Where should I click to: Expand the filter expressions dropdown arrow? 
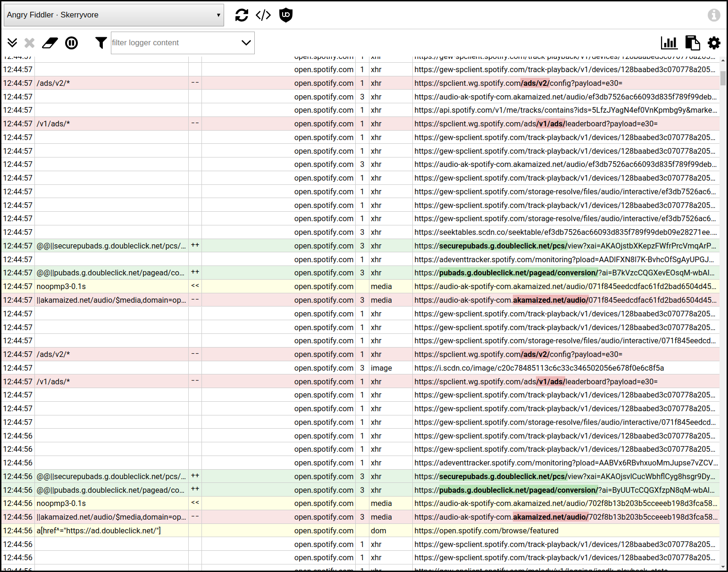point(246,43)
